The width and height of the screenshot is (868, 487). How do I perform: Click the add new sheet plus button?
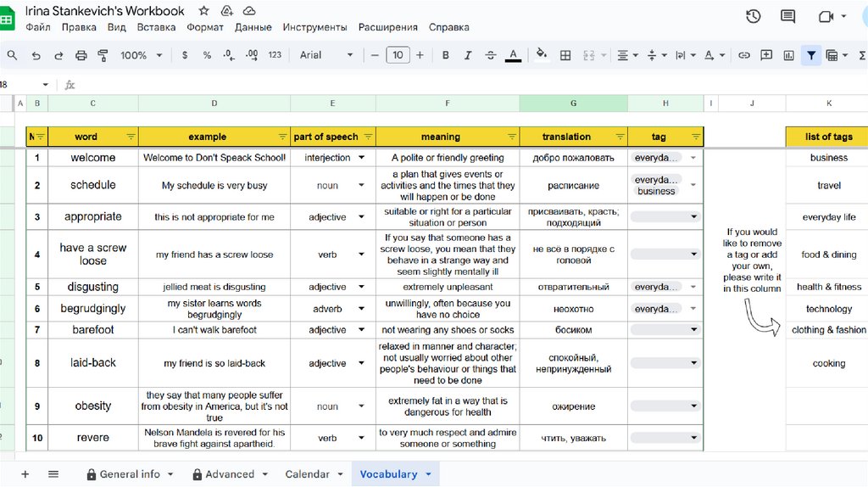(25, 474)
